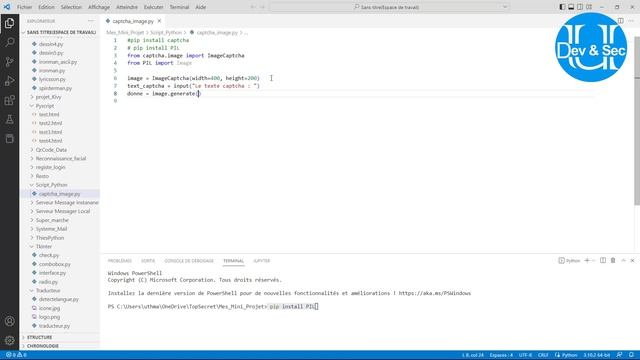640x360 pixels.
Task: Open spiderman.py in explorer
Action: 56,88
